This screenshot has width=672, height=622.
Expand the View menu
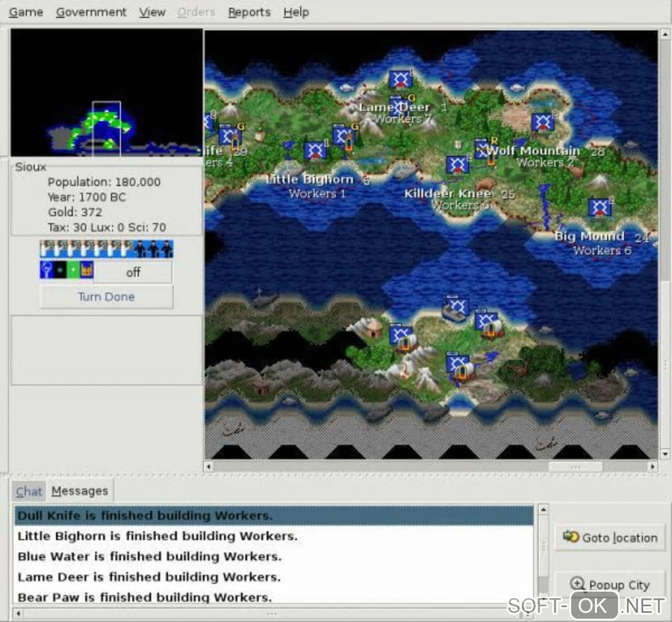click(x=152, y=12)
